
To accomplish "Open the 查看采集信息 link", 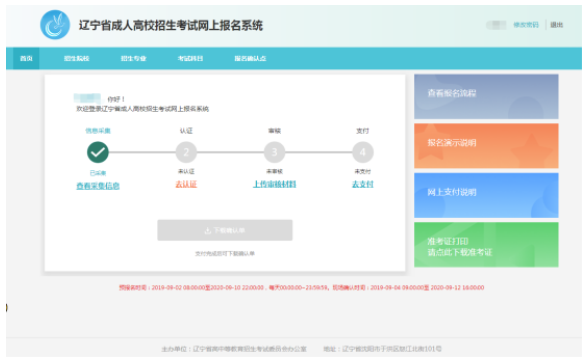I will click(98, 186).
